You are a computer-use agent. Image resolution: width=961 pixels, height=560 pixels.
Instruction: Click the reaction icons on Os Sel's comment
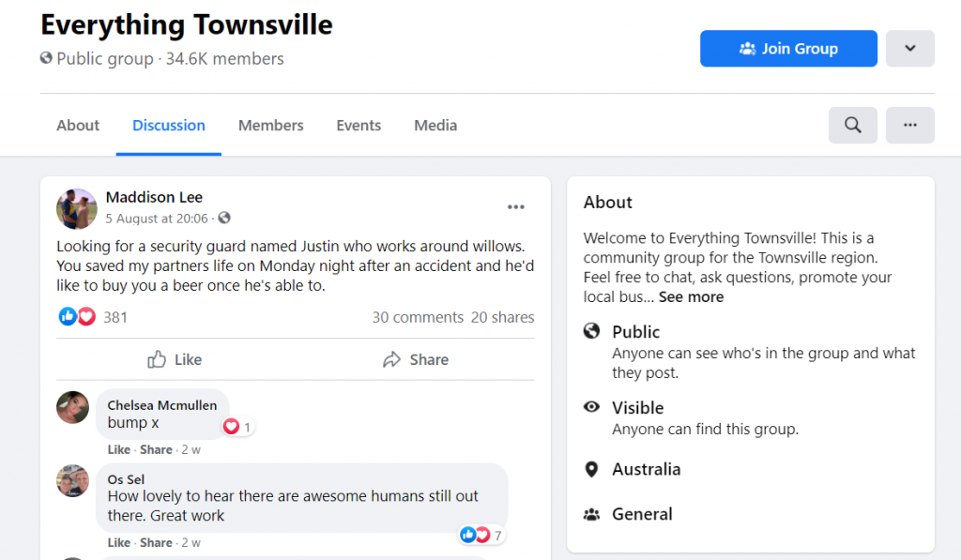coord(475,535)
